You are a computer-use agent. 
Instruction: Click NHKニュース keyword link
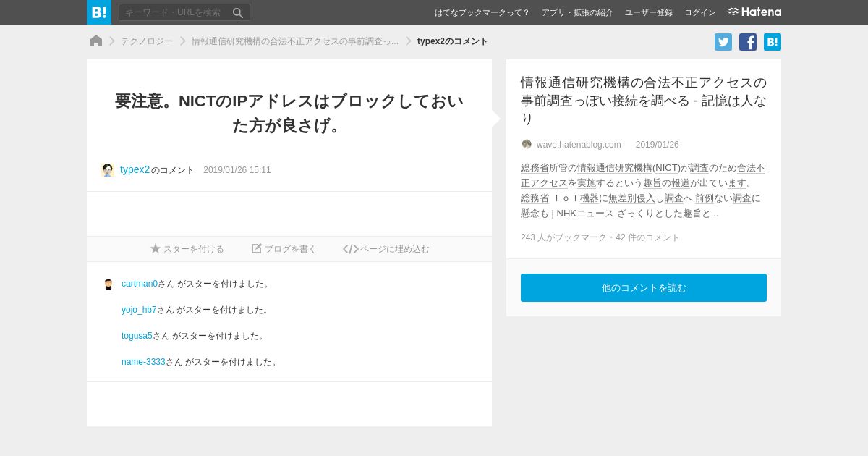585,214
